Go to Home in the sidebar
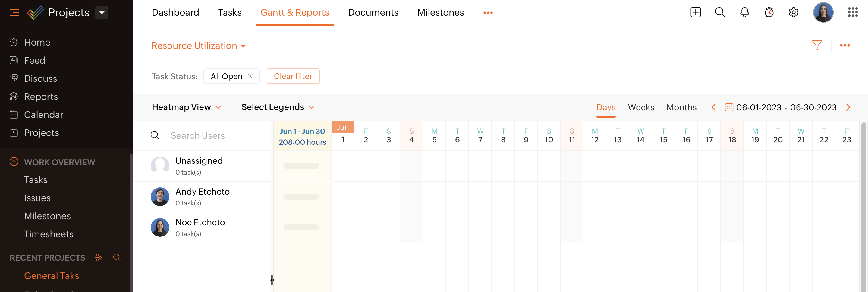The width and height of the screenshot is (868, 292). pos(37,42)
